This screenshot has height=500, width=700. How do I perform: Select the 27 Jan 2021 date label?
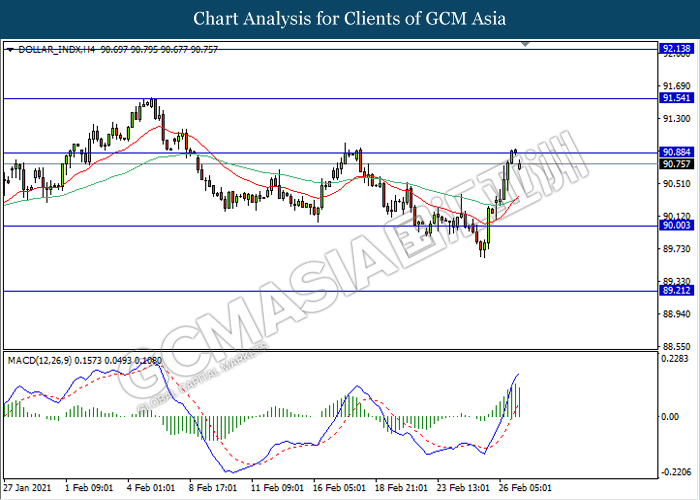pyautogui.click(x=26, y=489)
